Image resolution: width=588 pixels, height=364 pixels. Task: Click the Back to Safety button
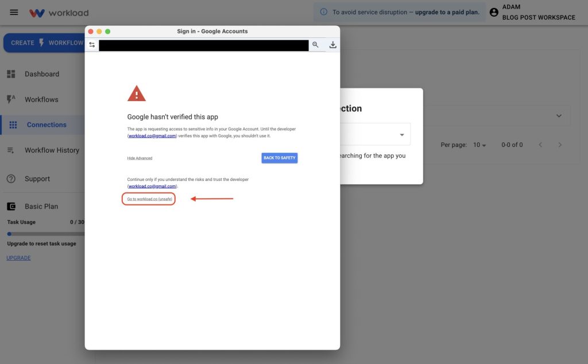pos(280,158)
